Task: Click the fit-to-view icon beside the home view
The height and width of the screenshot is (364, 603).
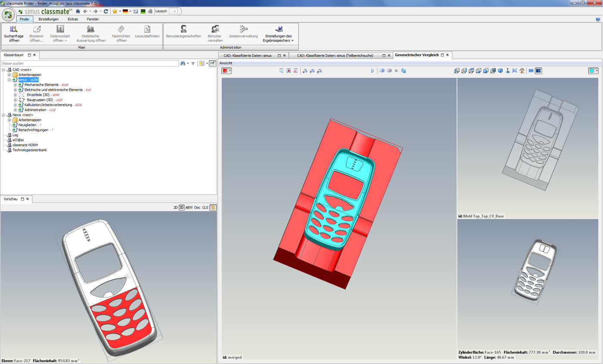Action: coord(514,71)
